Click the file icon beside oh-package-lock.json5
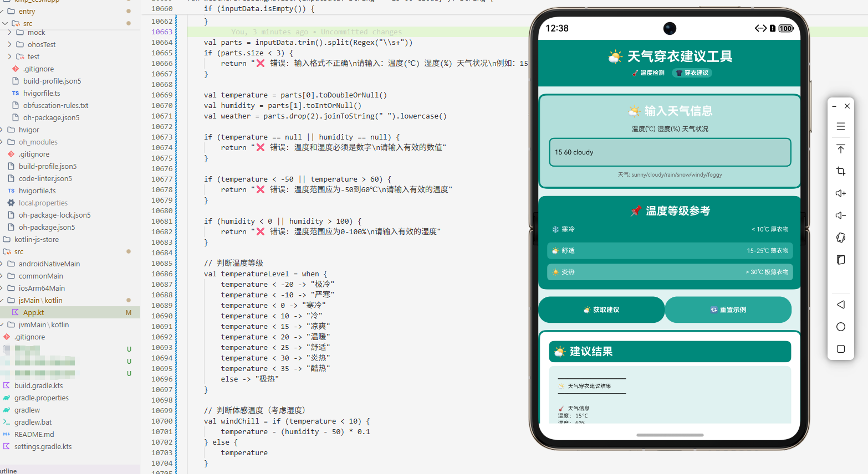The image size is (868, 474). click(11, 215)
